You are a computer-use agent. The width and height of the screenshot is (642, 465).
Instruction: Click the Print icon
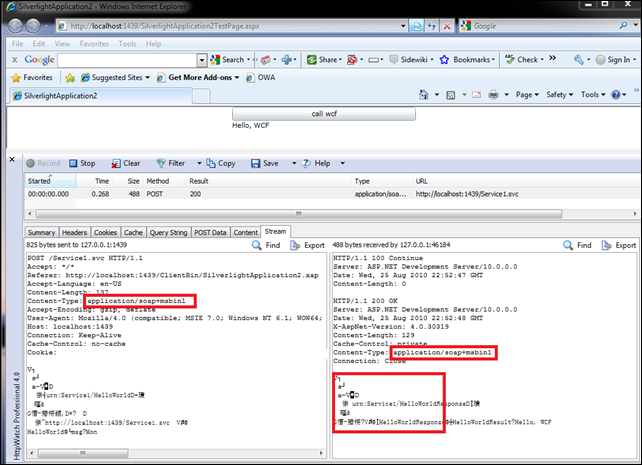click(493, 95)
